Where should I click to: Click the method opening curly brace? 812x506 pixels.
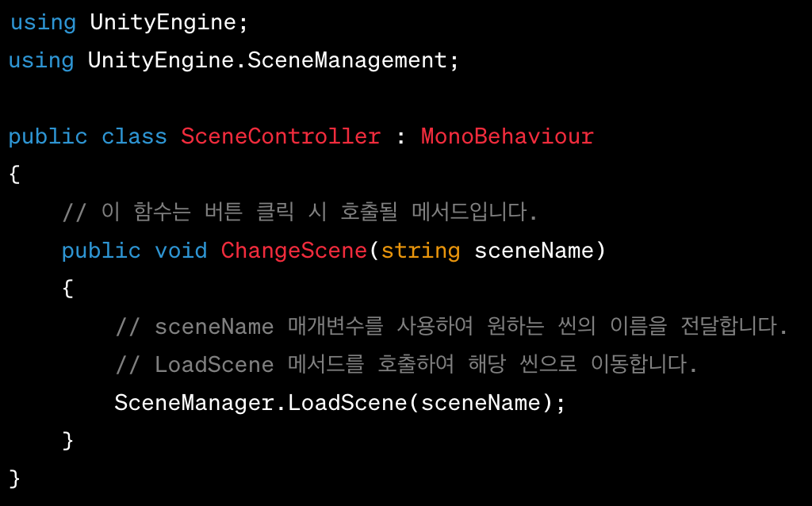point(67,289)
